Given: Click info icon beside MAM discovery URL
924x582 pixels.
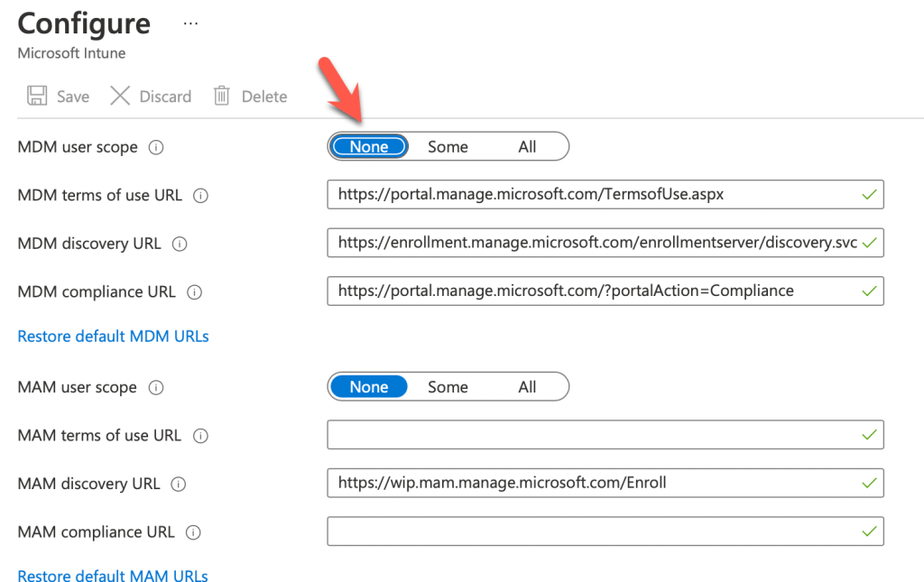Looking at the screenshot, I should (179, 485).
